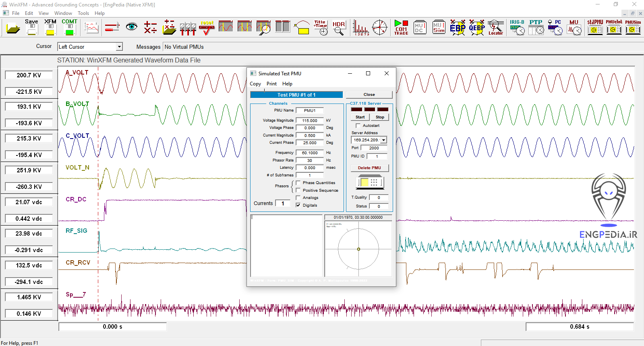This screenshot has height=346, width=644.
Task: Click the PMU ID field
Action: (377, 156)
